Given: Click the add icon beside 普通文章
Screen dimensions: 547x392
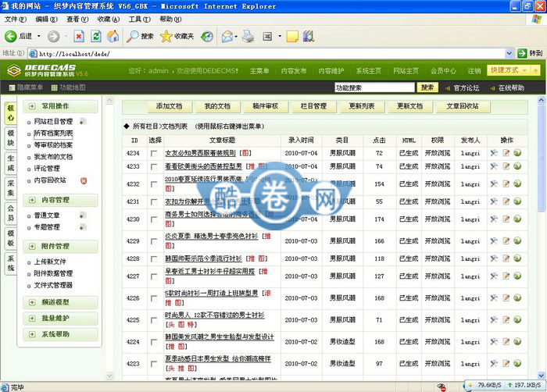Looking at the screenshot, I should click(82, 216).
